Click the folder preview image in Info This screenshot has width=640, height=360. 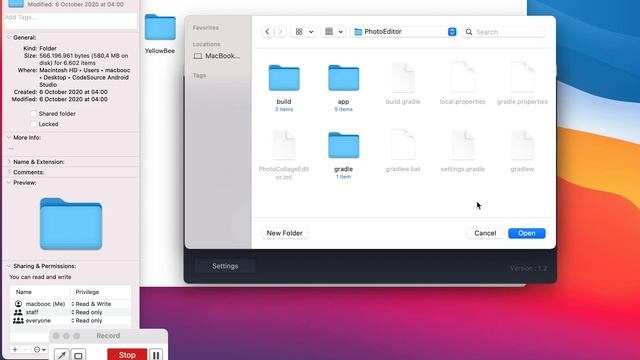pyautogui.click(x=71, y=224)
